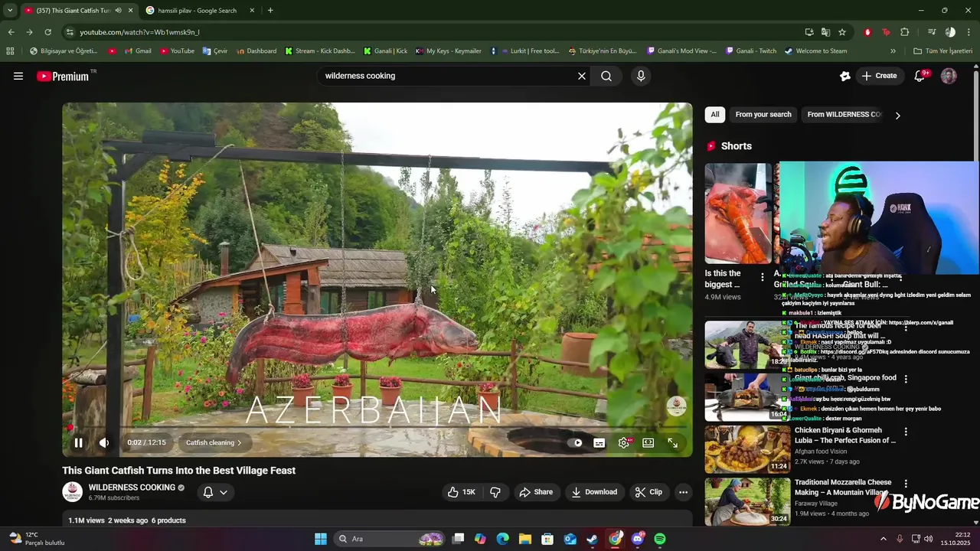Switch to theater mode
Screen dimensions: 980x551
(x=648, y=442)
